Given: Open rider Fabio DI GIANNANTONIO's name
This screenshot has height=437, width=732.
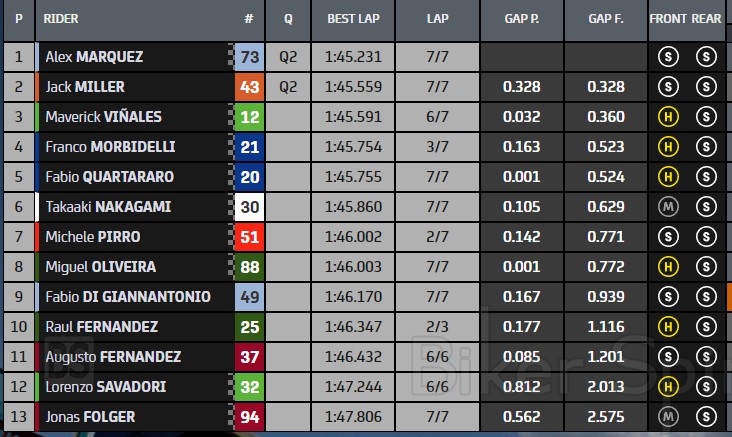Looking at the screenshot, I should 128,297.
